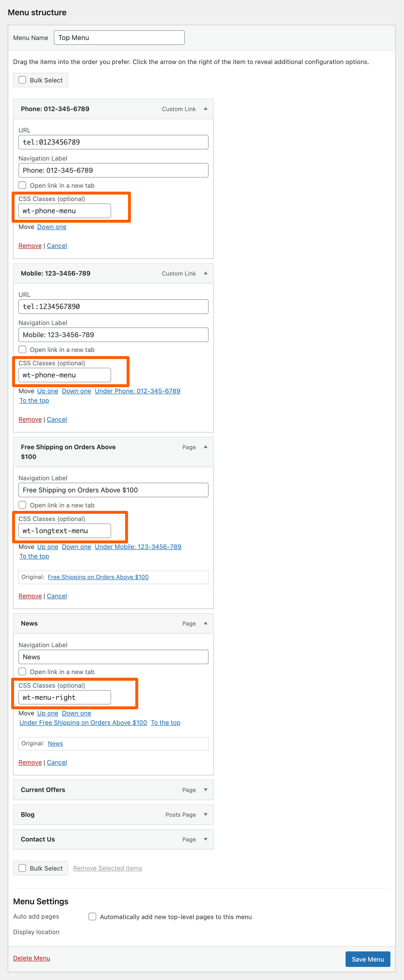Click the Navigation Label field for Phone

pyautogui.click(x=113, y=171)
